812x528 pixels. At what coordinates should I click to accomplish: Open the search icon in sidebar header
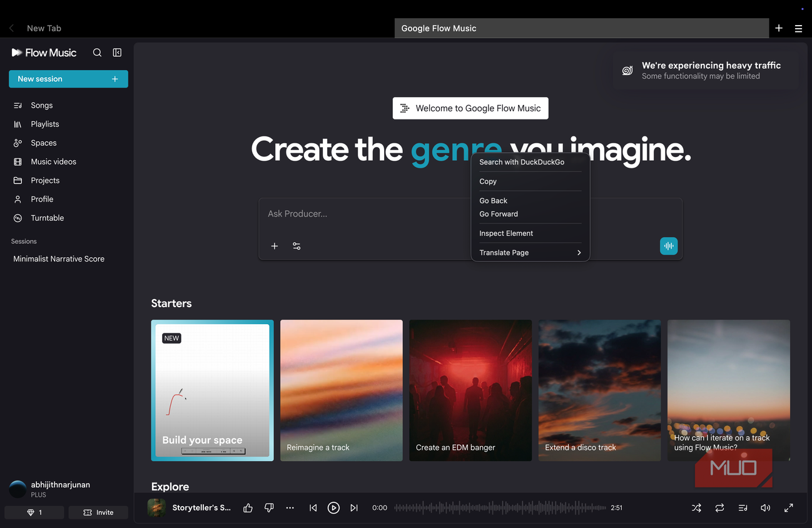(97, 53)
